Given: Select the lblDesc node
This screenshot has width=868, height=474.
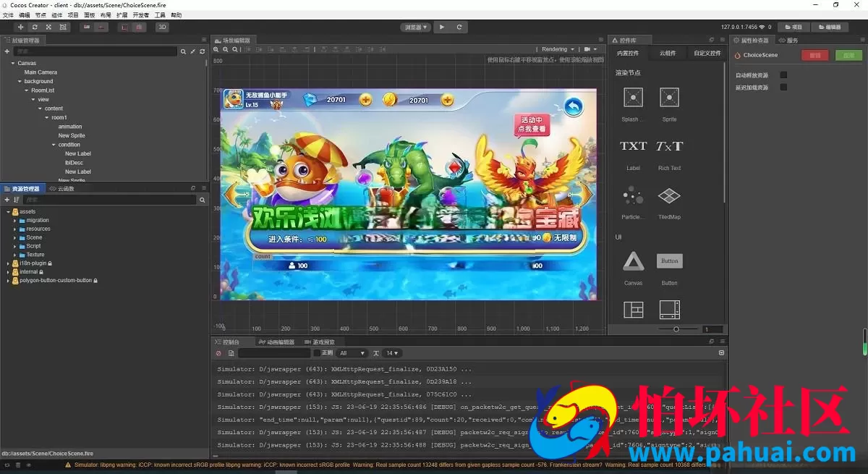Looking at the screenshot, I should point(74,163).
